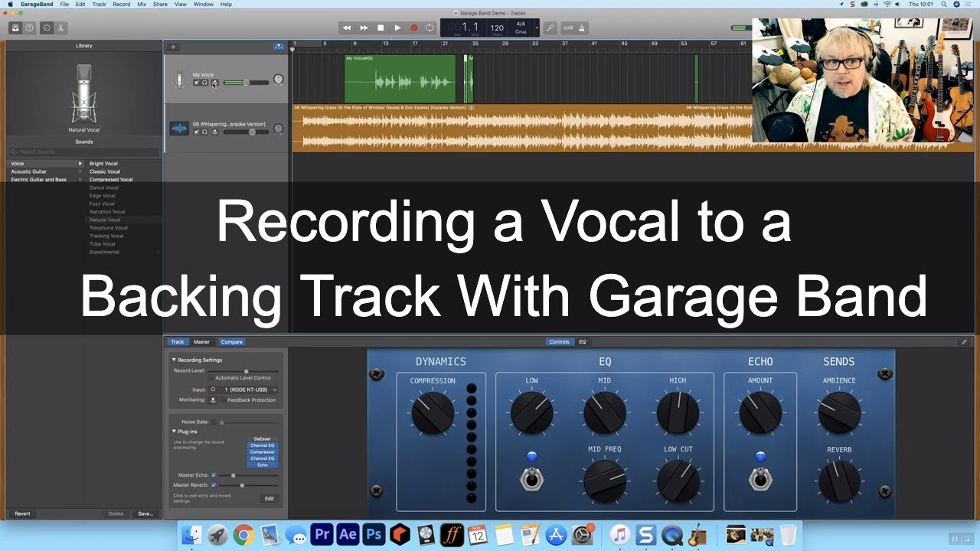Click the Rewind transport button
Image resolution: width=980 pixels, height=551 pixels.
click(347, 28)
